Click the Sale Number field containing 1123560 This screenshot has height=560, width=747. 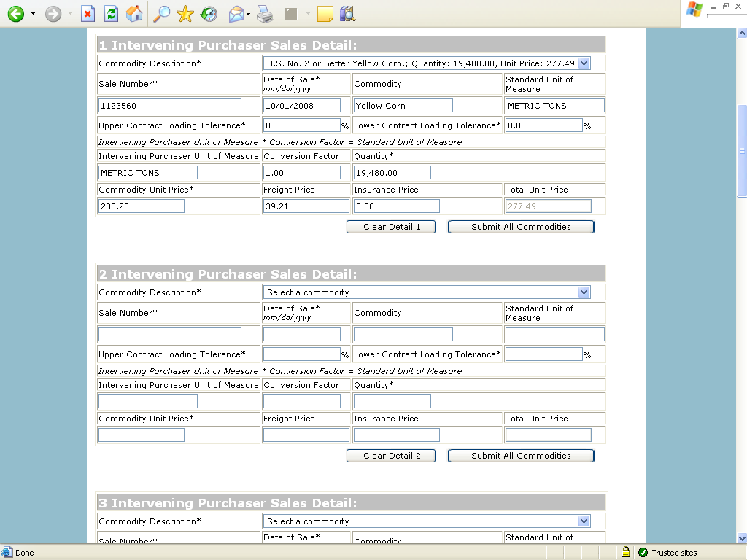[x=170, y=106]
